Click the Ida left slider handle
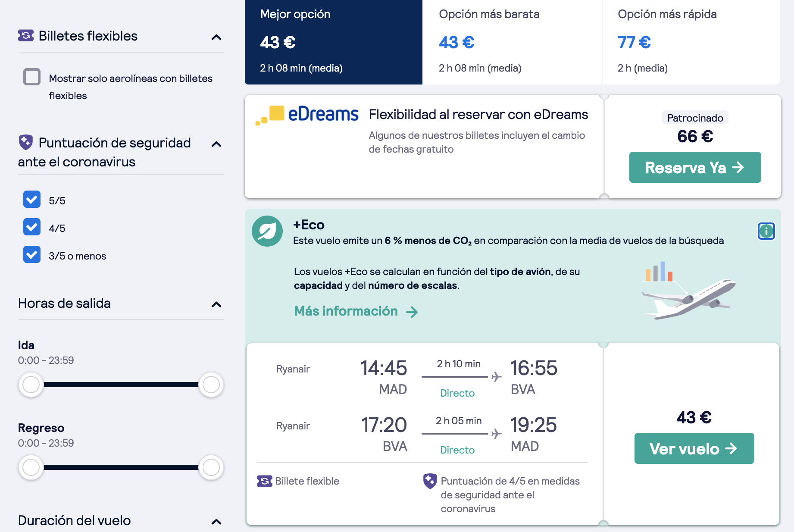 click(x=31, y=385)
